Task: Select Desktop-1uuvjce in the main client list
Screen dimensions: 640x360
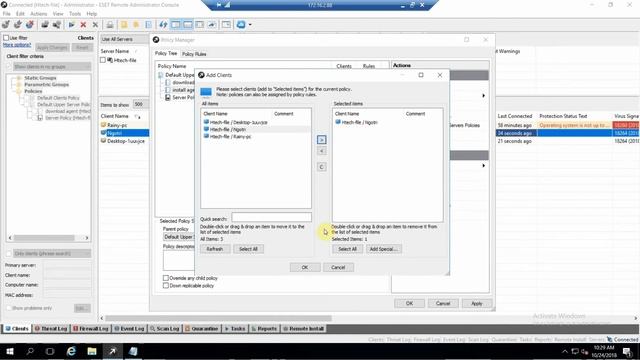Action: coord(125,141)
